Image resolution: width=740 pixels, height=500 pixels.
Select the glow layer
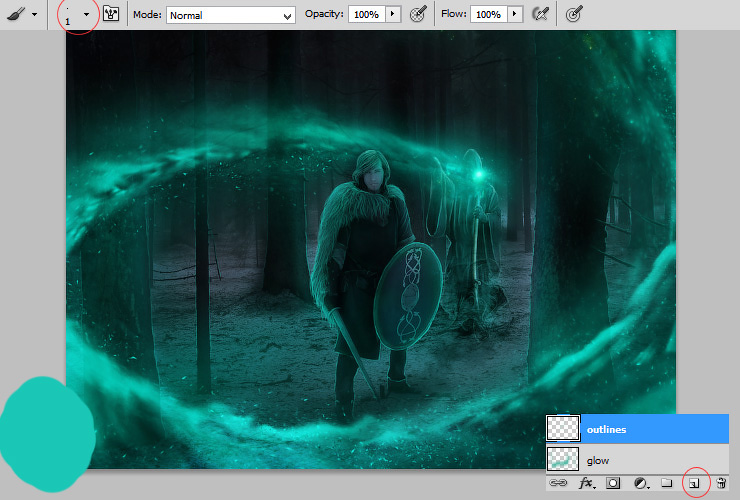638,460
